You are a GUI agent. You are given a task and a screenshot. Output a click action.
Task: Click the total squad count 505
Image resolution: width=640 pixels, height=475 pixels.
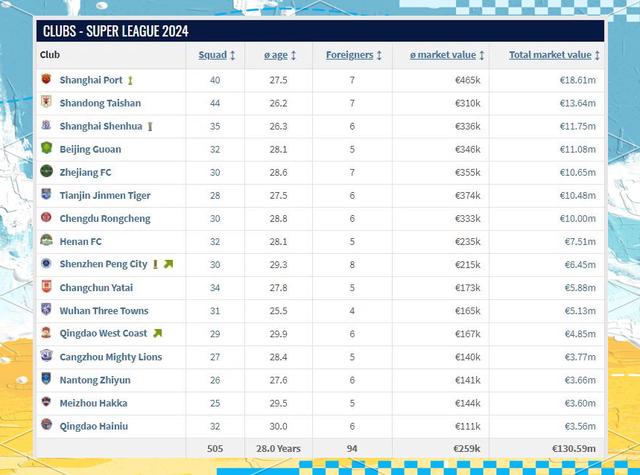pyautogui.click(x=215, y=448)
